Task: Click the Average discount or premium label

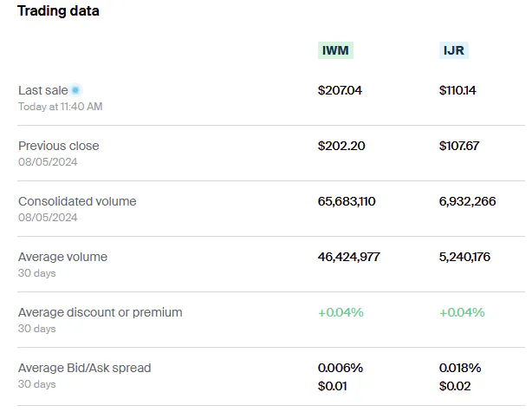Action: tap(101, 312)
